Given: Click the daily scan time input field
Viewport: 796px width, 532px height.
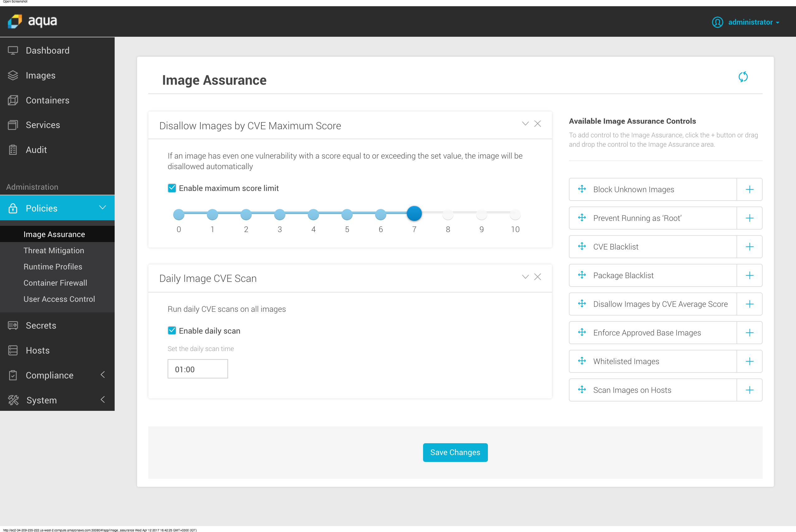Looking at the screenshot, I should point(198,369).
